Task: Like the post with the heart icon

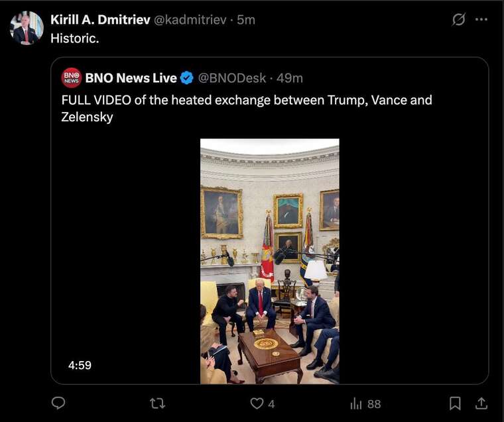Action: click(x=257, y=403)
